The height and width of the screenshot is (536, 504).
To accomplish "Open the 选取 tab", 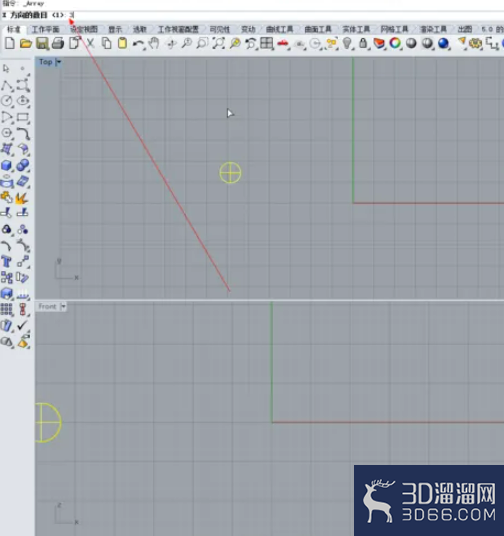I will pos(140,29).
